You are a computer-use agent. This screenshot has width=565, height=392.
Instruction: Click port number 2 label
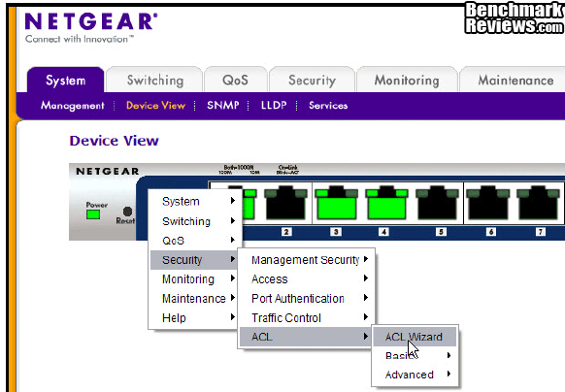point(286,232)
